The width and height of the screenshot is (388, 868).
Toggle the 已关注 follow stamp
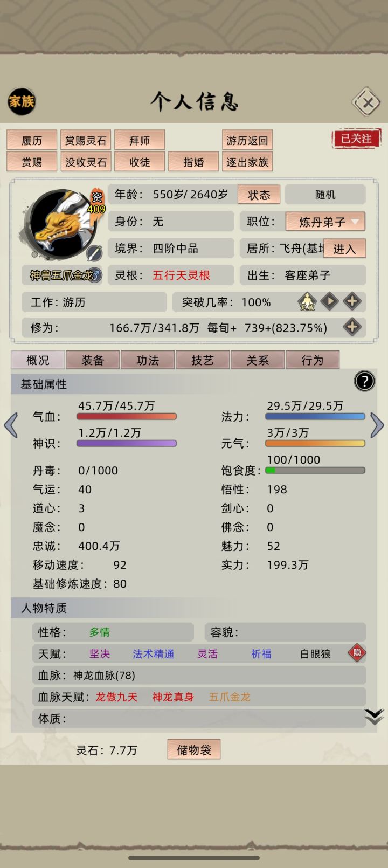tap(356, 139)
